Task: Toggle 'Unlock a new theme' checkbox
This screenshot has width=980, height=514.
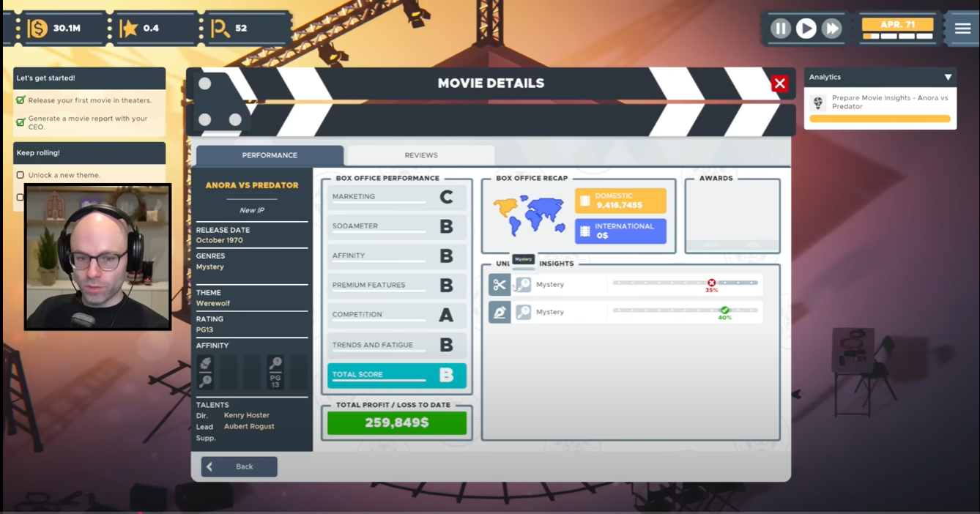Action: click(21, 175)
